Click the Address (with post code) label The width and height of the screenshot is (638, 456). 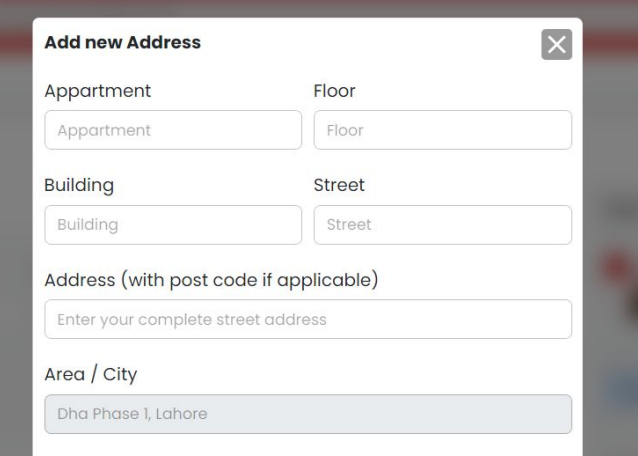click(x=211, y=279)
